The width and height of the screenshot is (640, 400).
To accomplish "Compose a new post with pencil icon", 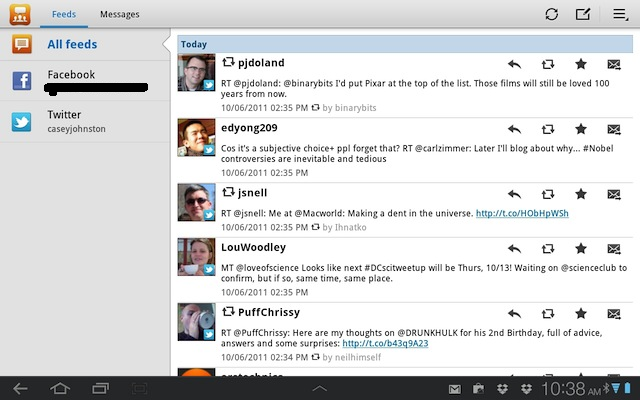I will [x=583, y=14].
